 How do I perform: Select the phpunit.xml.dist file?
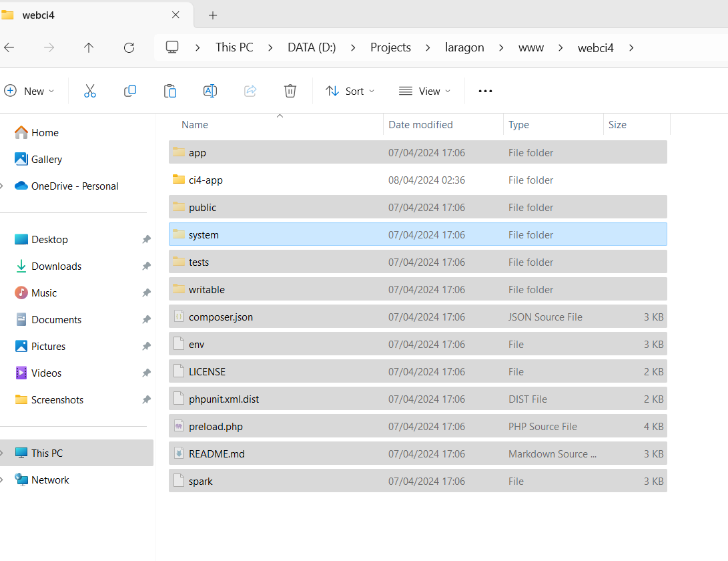tap(418, 399)
